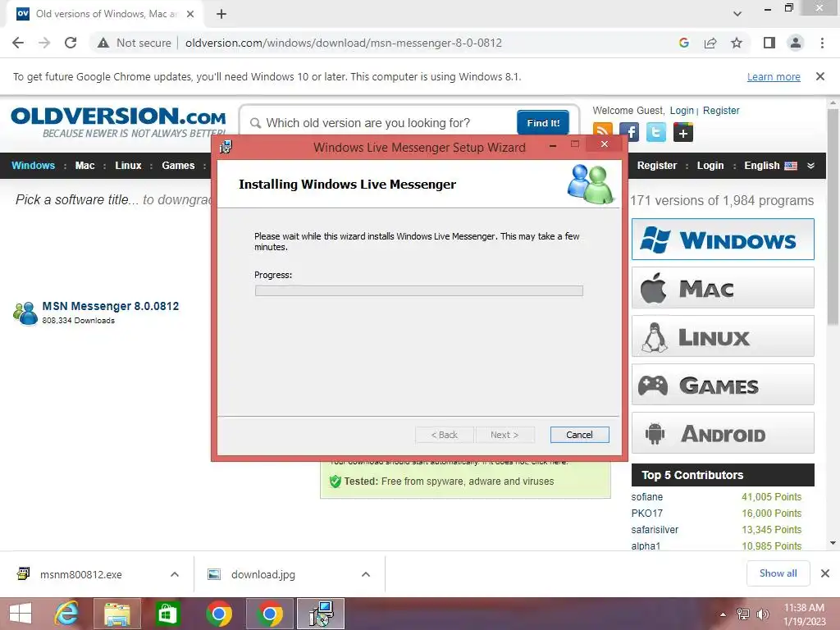
Task: Open the Windows Start button
Action: [21, 614]
